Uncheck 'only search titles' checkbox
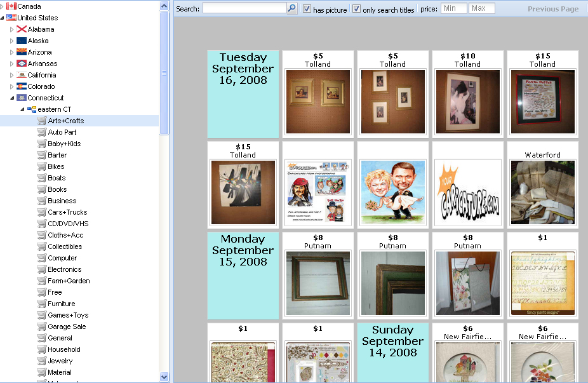The height and width of the screenshot is (383, 588). click(357, 9)
